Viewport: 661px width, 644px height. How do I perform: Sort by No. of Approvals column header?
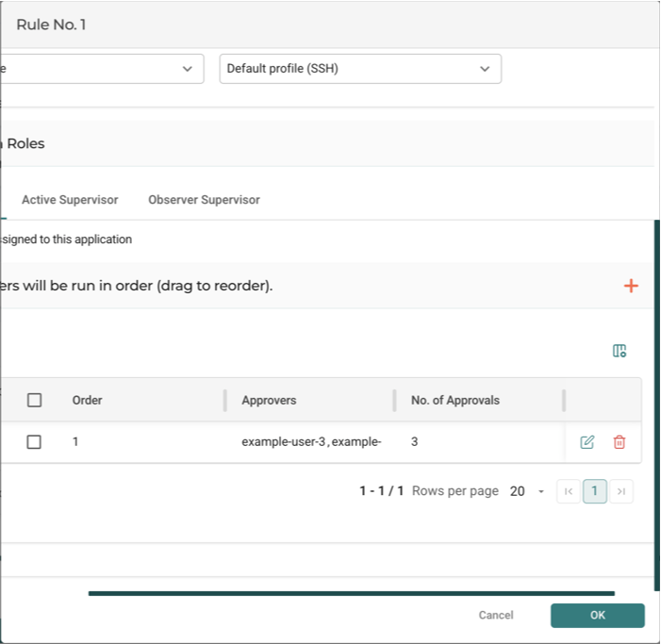point(455,400)
